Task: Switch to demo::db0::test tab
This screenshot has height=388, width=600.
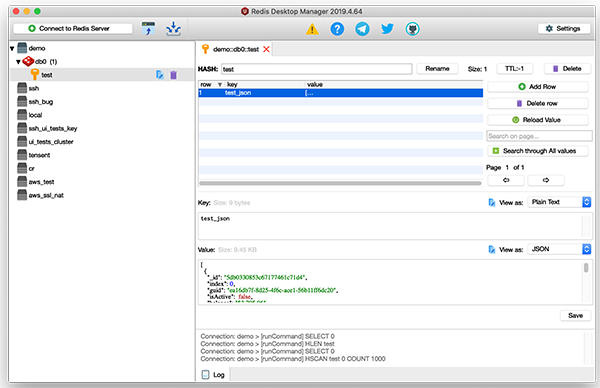Action: (235, 49)
